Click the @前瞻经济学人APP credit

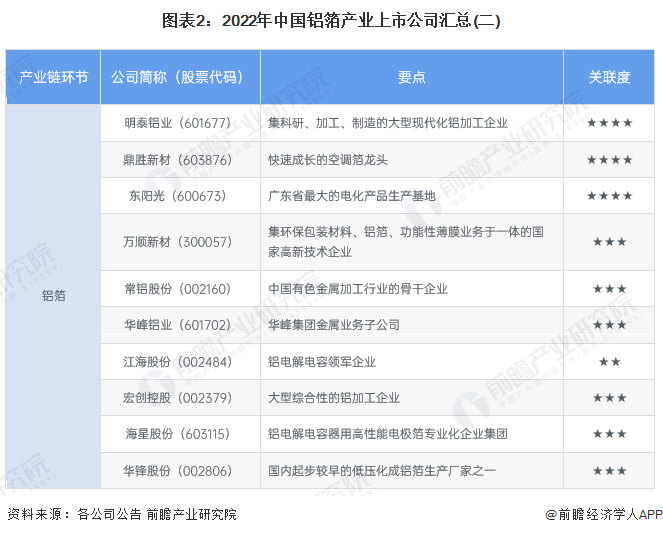[x=604, y=514]
